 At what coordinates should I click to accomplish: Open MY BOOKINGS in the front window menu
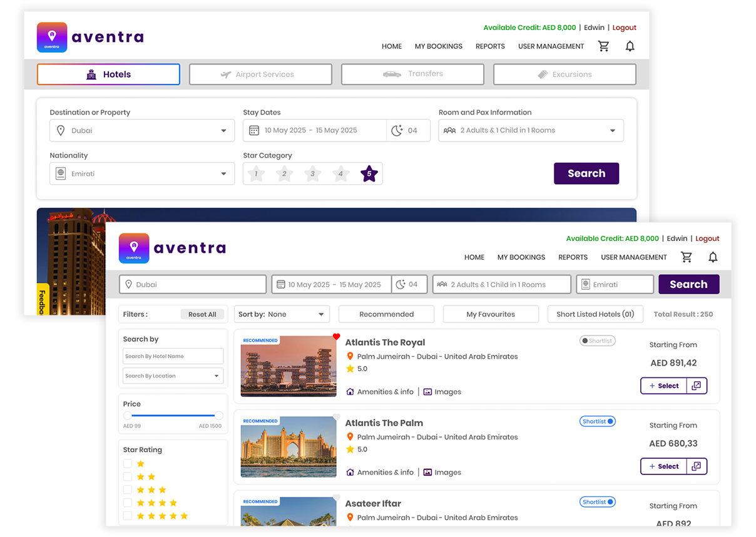pos(521,257)
